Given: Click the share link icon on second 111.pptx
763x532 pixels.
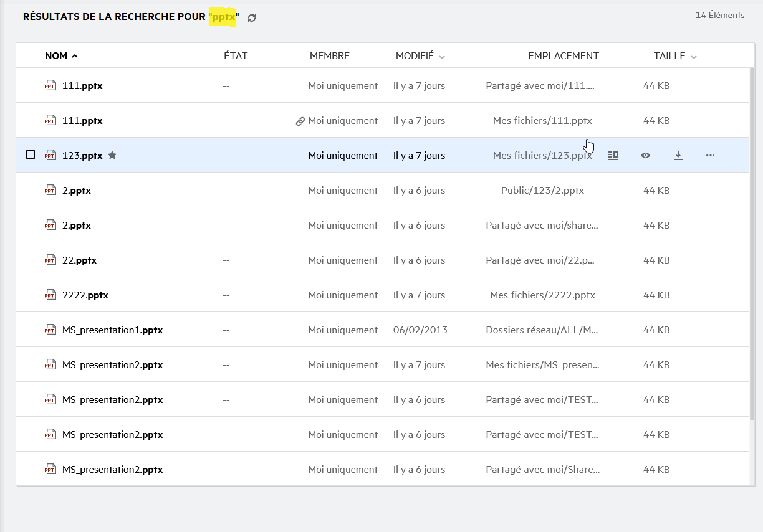Looking at the screenshot, I should click(x=300, y=121).
